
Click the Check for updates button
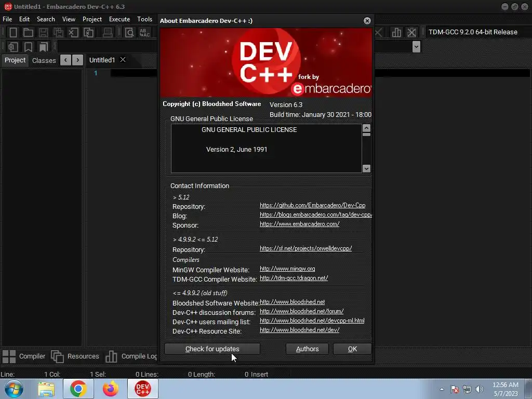[212, 349]
